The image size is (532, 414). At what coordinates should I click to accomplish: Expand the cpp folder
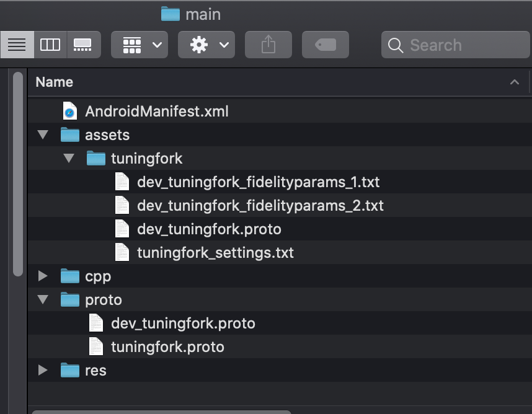[43, 276]
